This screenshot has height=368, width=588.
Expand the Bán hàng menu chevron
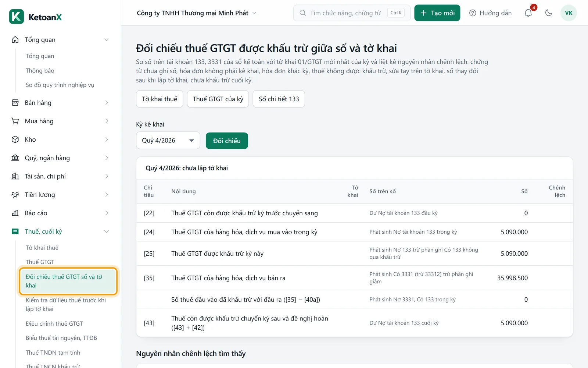click(107, 103)
